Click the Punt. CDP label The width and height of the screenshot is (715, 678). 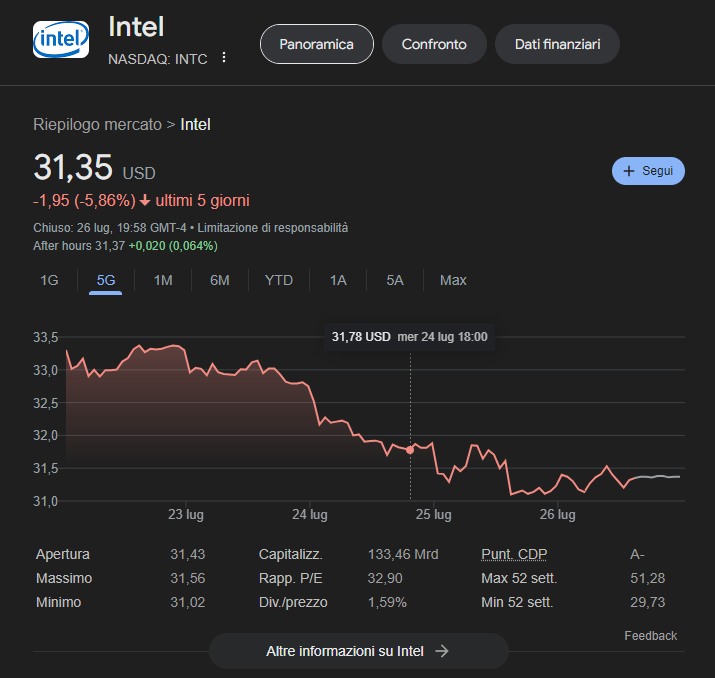[514, 554]
